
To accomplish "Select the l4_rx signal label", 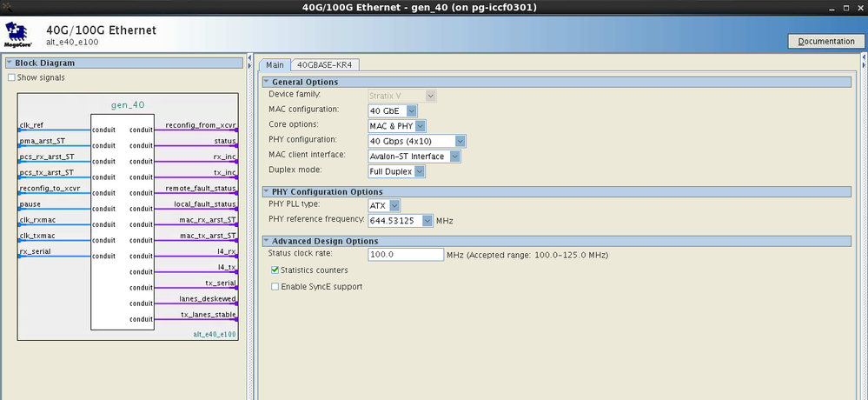I will (x=227, y=251).
